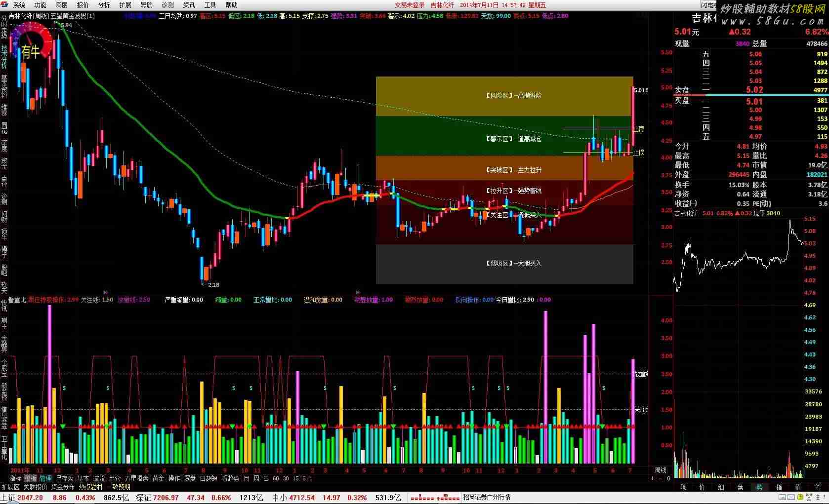Select the 资金 sidebar tab
The width and height of the screenshot is (829, 504).
coord(4,163)
